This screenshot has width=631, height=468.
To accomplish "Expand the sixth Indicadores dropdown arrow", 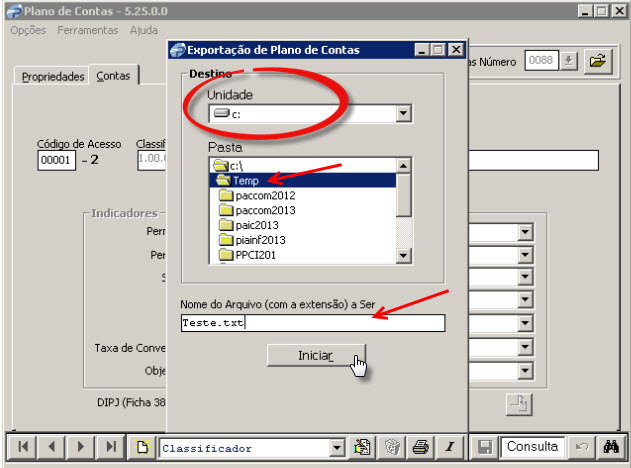I will (x=525, y=347).
